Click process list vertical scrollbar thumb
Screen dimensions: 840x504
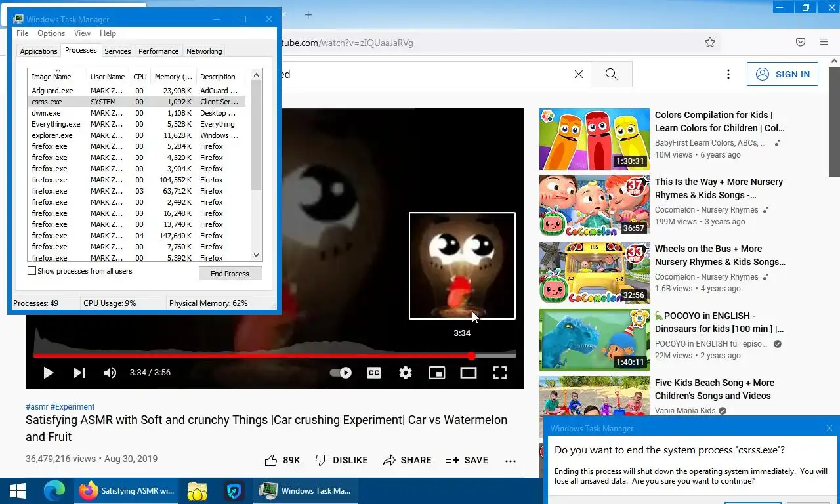(x=257, y=135)
